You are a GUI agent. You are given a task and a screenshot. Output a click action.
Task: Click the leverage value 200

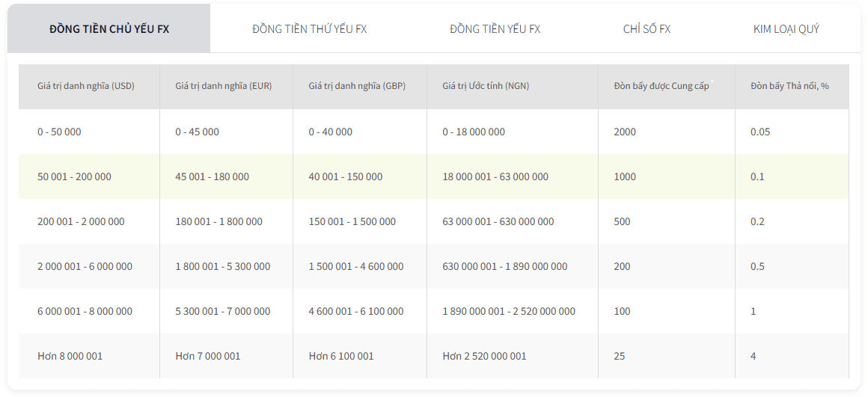coord(623,266)
